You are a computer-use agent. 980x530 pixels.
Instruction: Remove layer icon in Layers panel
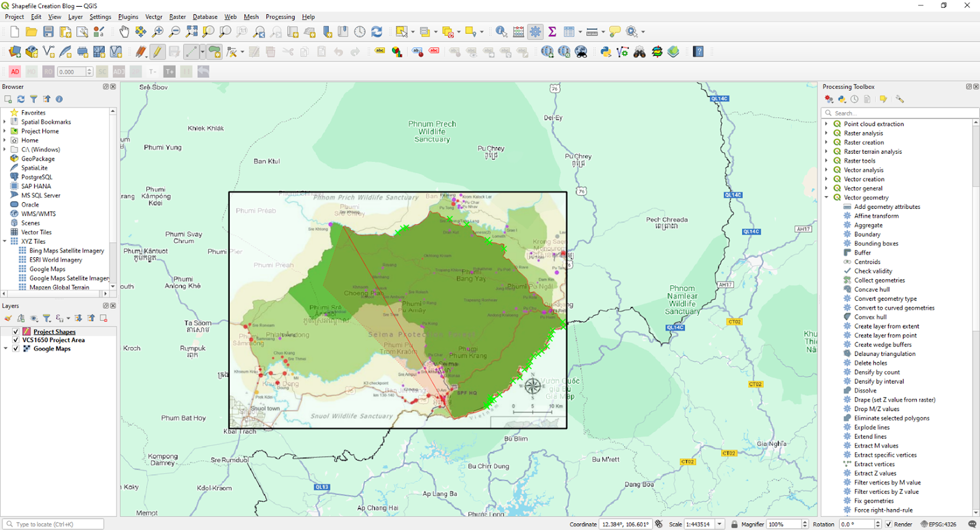pyautogui.click(x=104, y=318)
